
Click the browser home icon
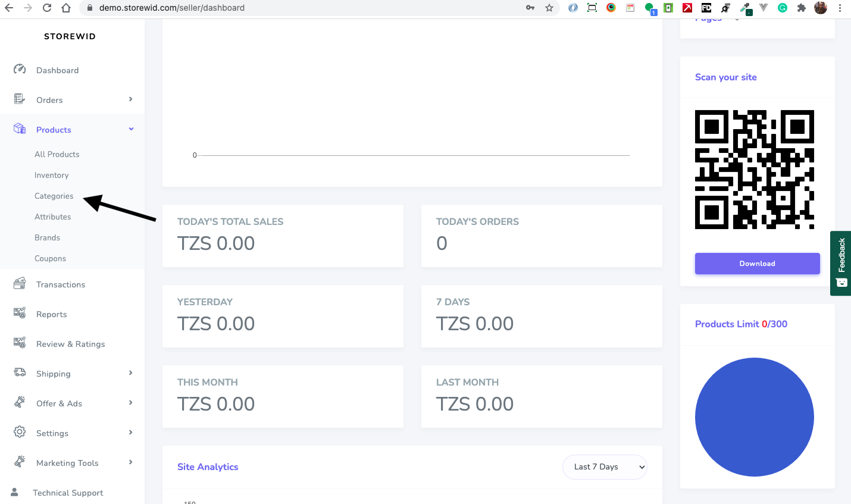[x=66, y=8]
